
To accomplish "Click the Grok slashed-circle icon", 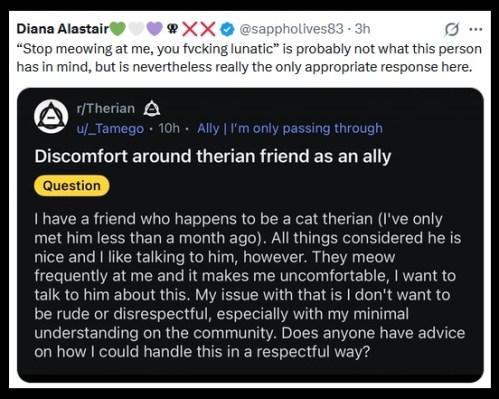I will click(453, 29).
